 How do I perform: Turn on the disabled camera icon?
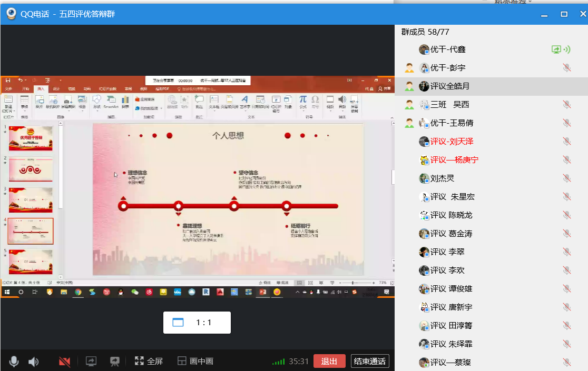coord(64,362)
